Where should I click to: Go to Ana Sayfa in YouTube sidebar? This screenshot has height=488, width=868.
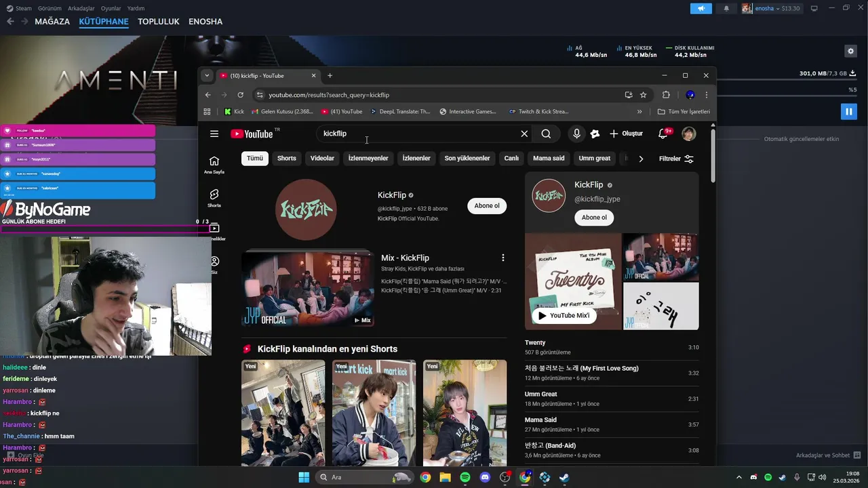coord(214,165)
